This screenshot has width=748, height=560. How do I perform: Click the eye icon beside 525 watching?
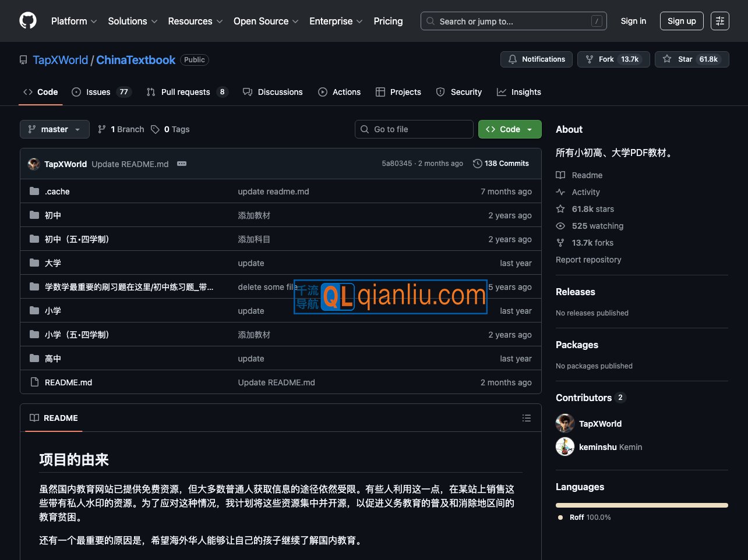(x=560, y=226)
